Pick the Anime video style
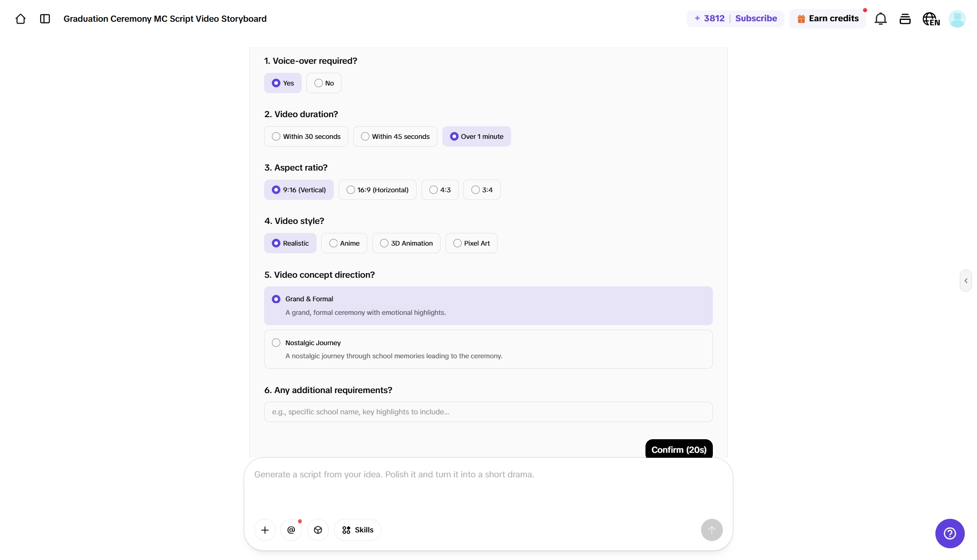This screenshot has width=977, height=560. tap(344, 243)
